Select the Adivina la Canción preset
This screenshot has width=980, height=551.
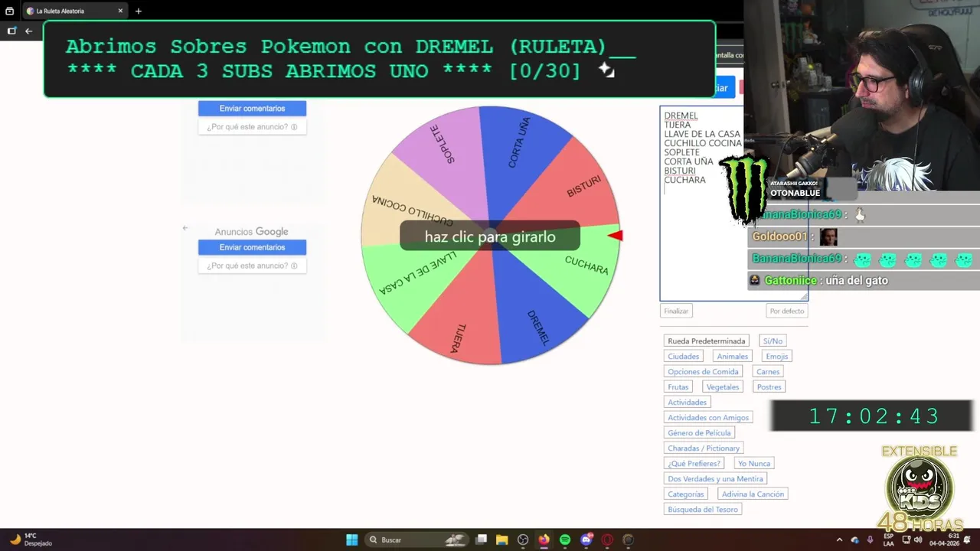tap(753, 494)
